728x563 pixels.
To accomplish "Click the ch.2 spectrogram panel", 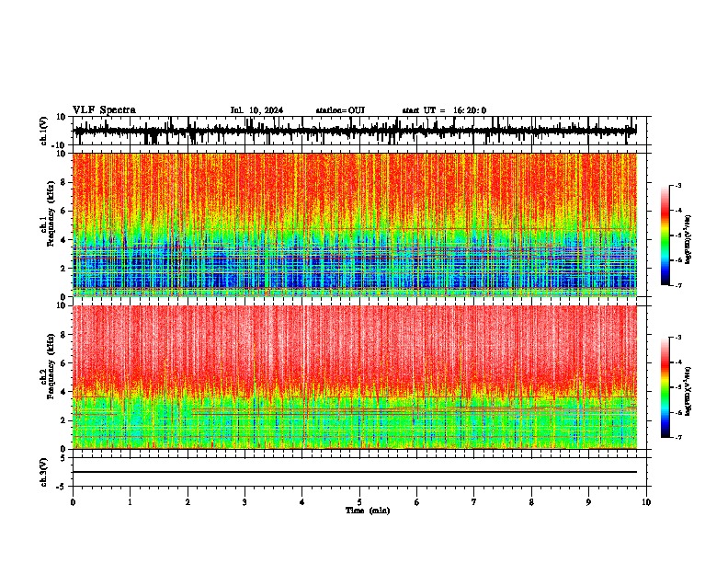I will (355, 377).
